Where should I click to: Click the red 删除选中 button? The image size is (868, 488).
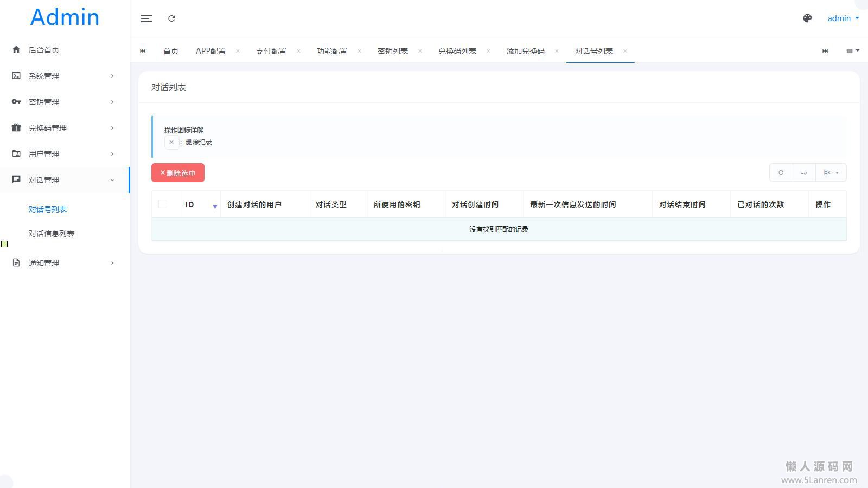pyautogui.click(x=178, y=173)
